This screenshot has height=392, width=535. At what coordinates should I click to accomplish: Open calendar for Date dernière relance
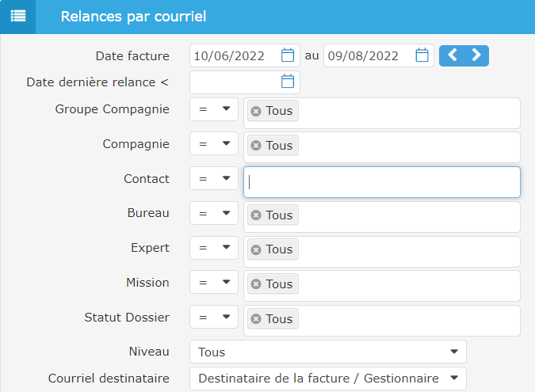tap(288, 82)
